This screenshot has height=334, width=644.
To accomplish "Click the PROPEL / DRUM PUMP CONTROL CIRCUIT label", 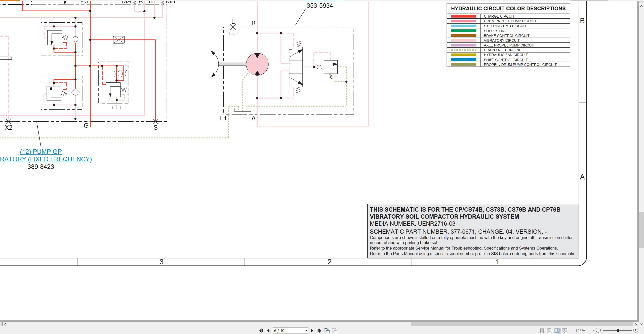I will click(x=520, y=65).
